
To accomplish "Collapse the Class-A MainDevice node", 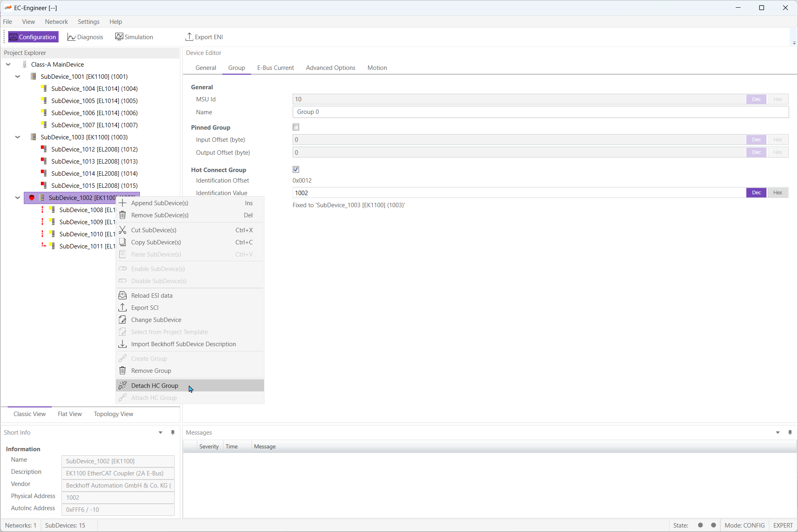I will click(8, 64).
